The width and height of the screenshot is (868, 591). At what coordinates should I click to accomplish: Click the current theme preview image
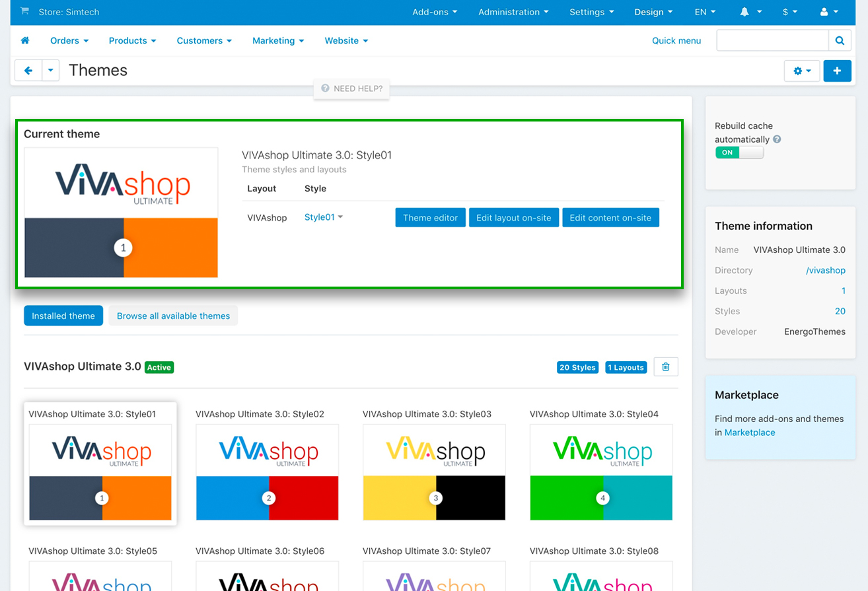tap(121, 213)
